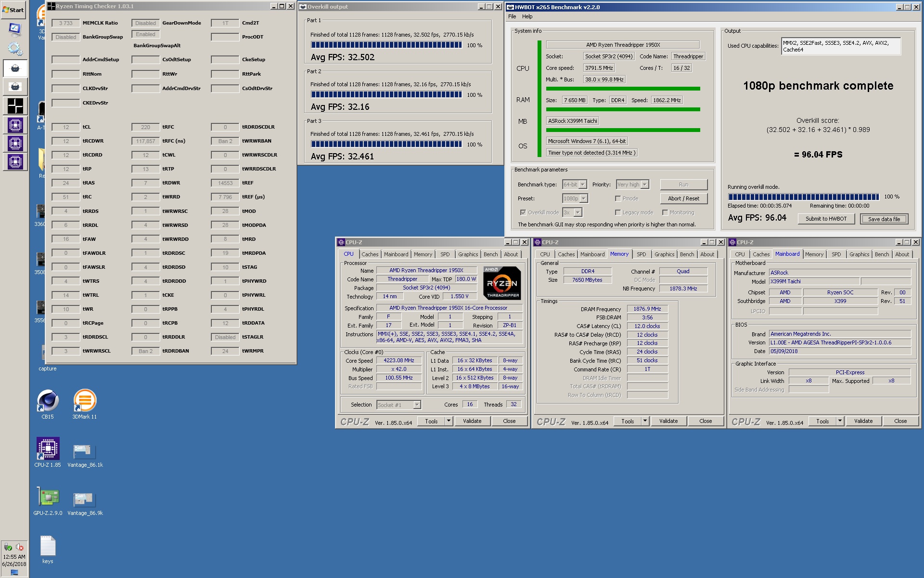924x578 pixels.
Task: Click the CPU-Z title icon of Memory window
Action: [x=538, y=242]
